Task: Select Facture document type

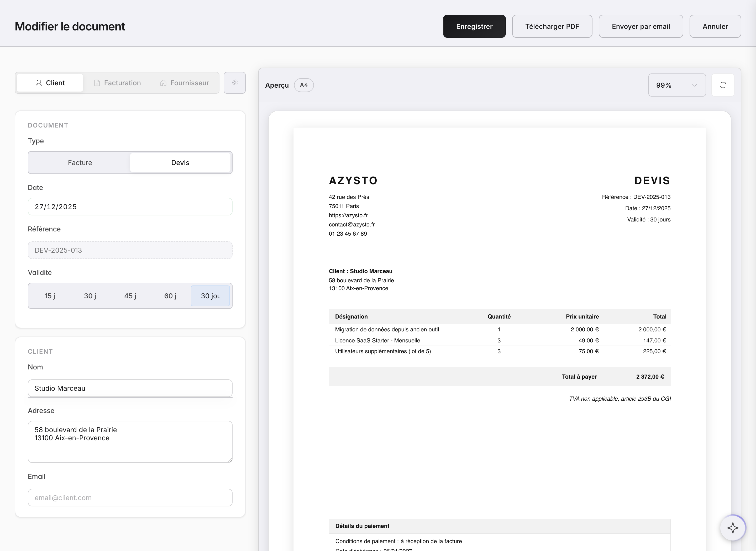Action: (80, 162)
